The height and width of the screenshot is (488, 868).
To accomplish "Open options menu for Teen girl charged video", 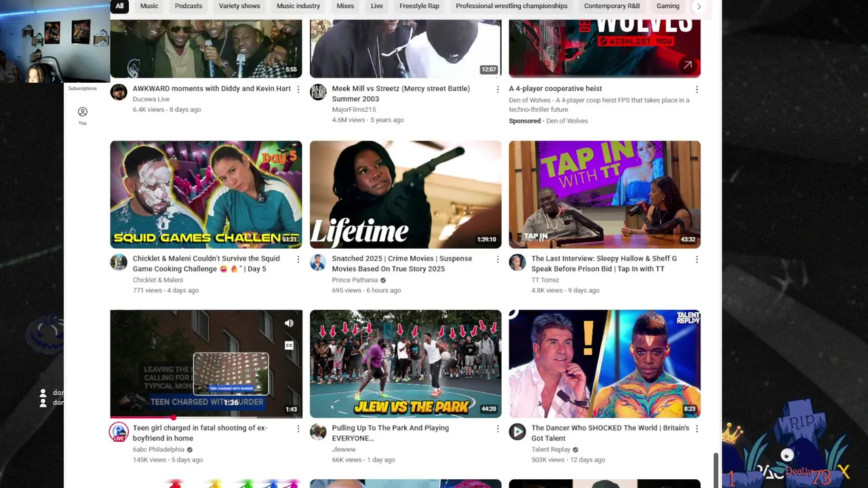I will (x=298, y=429).
